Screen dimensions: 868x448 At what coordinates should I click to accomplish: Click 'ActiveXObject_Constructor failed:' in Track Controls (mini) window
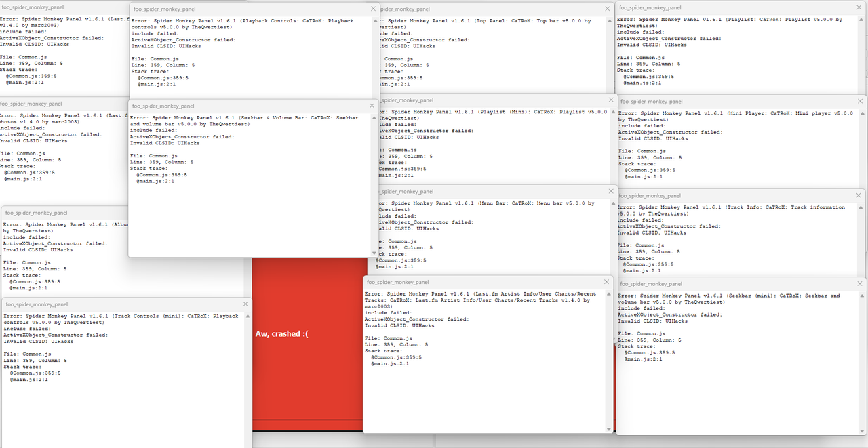coord(55,335)
